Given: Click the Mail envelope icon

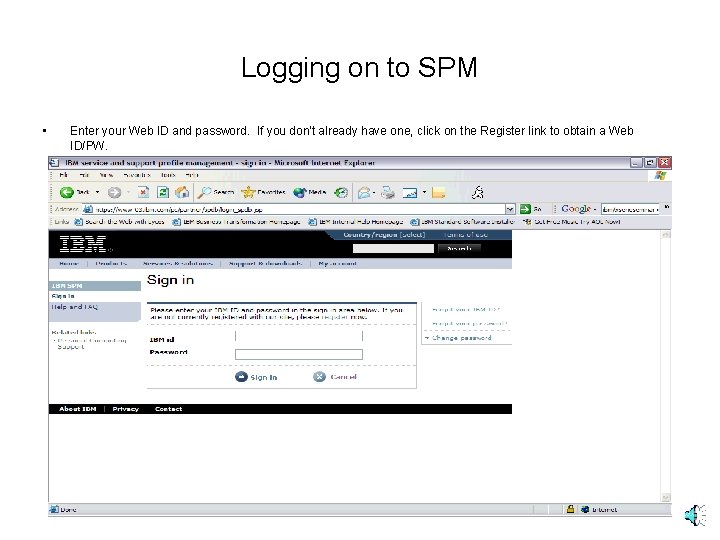Looking at the screenshot, I should click(364, 193).
